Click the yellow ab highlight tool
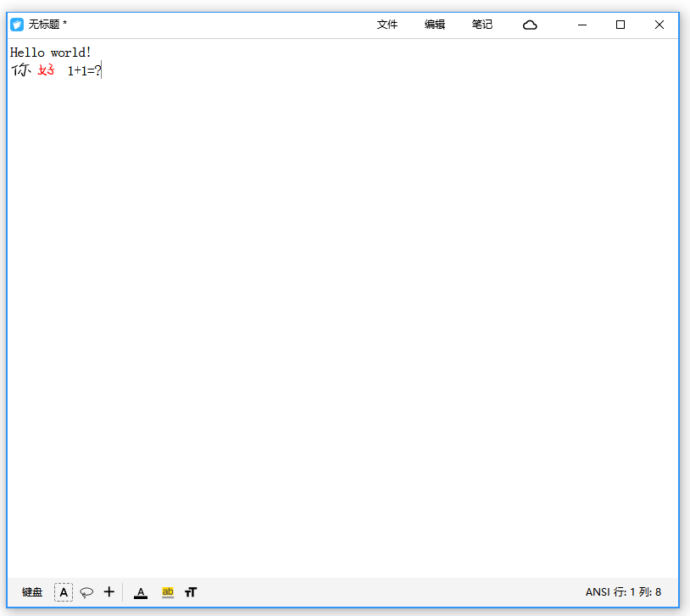 pos(168,592)
